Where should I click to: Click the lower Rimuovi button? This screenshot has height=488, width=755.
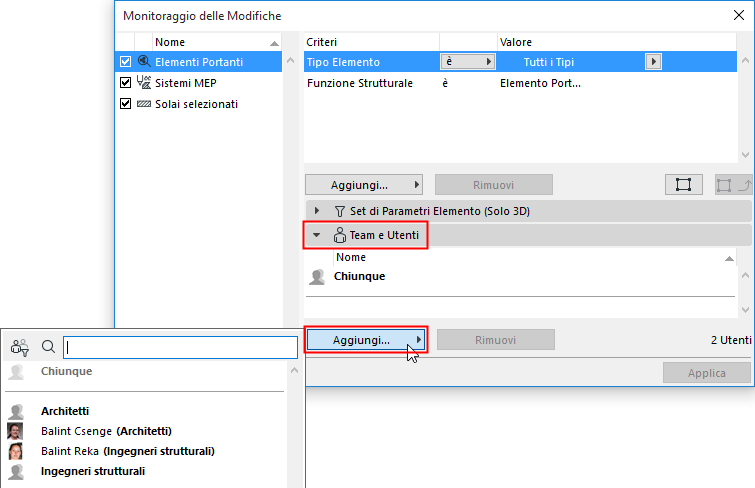(x=495, y=340)
